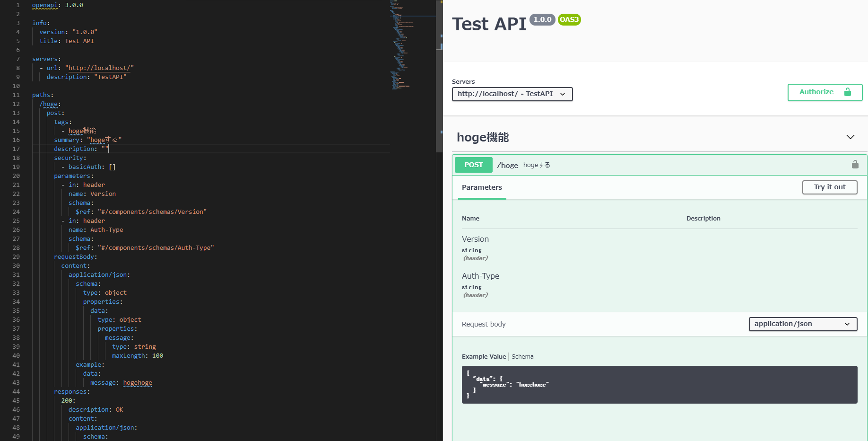
Task: Click the 'version: "1.0.0"' line
Action: [x=69, y=32]
